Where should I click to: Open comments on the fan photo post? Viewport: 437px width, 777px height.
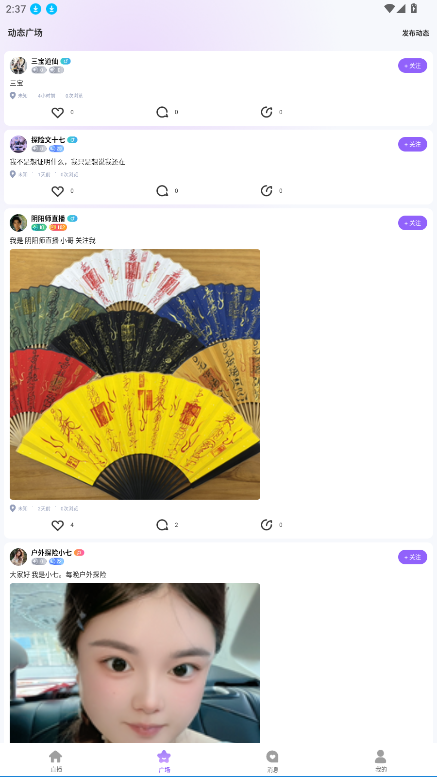[163, 525]
